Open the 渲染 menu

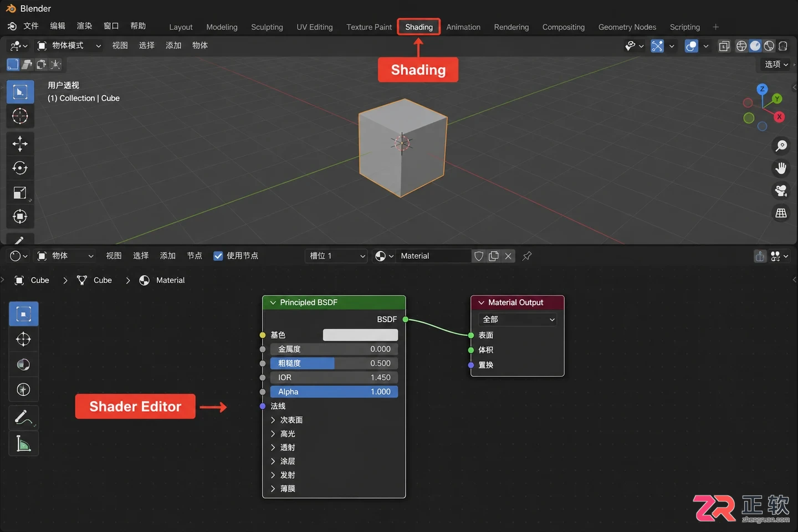(84, 26)
